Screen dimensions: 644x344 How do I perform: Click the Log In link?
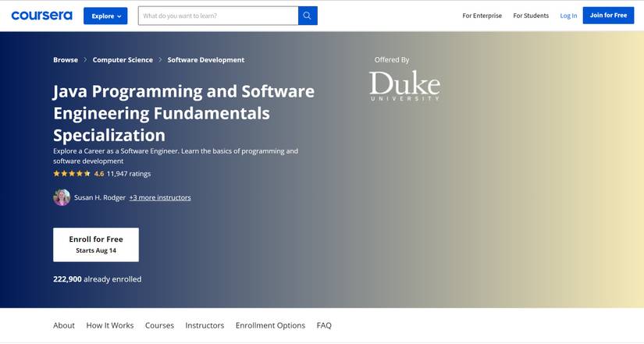tap(568, 16)
